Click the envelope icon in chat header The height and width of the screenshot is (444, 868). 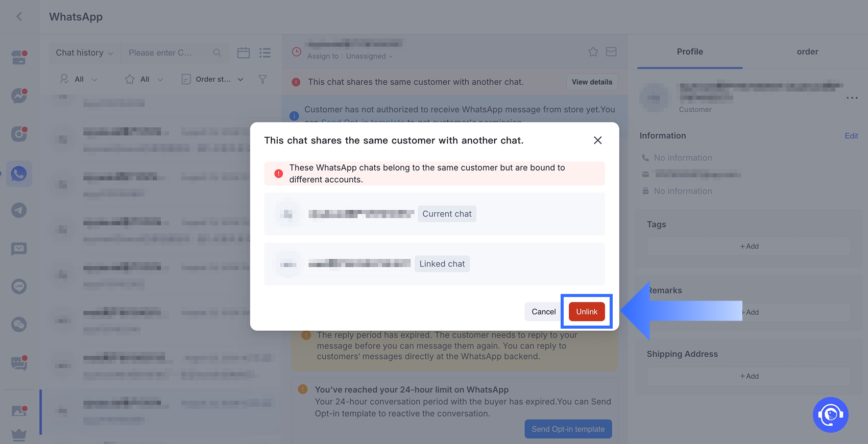pyautogui.click(x=611, y=52)
